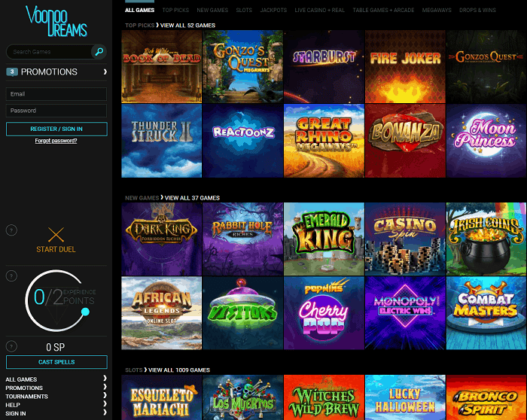Launch Los Muertos slot tile
The height and width of the screenshot is (420, 527).
(x=242, y=397)
